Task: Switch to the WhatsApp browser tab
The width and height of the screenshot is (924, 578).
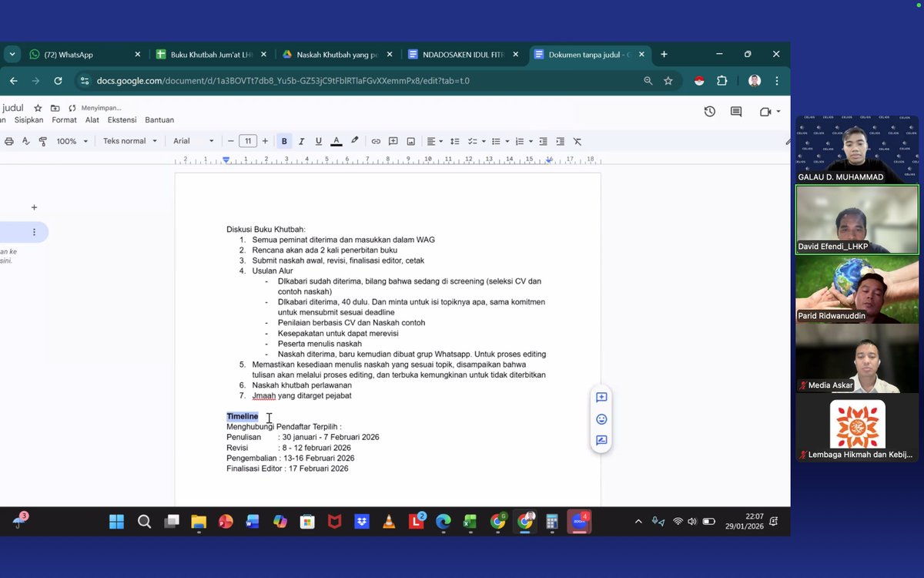Action: 85,55
